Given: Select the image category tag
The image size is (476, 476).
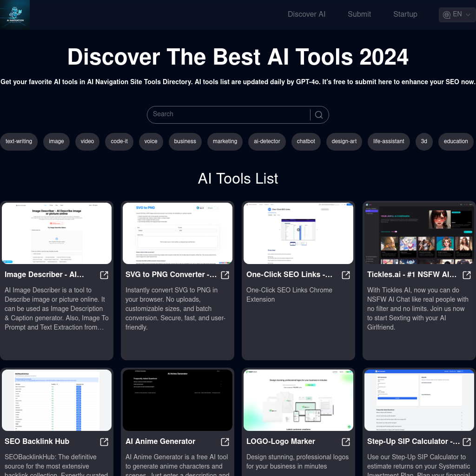Looking at the screenshot, I should (56, 141).
